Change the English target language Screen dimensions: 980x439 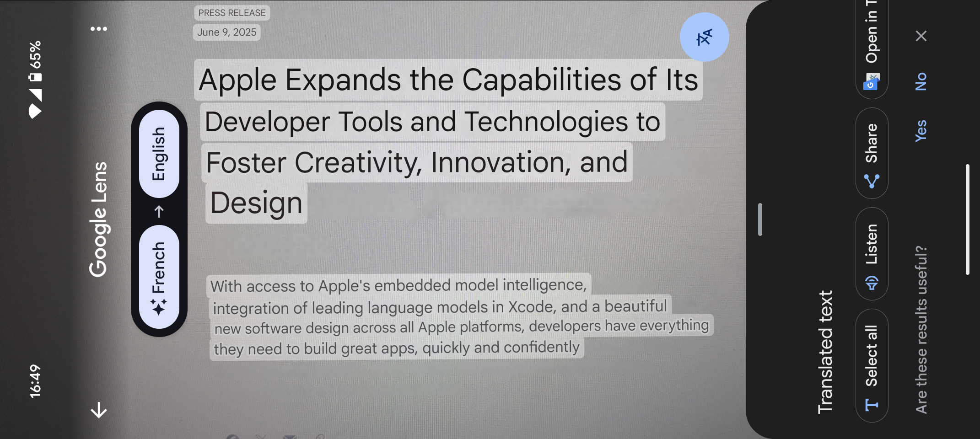click(159, 154)
